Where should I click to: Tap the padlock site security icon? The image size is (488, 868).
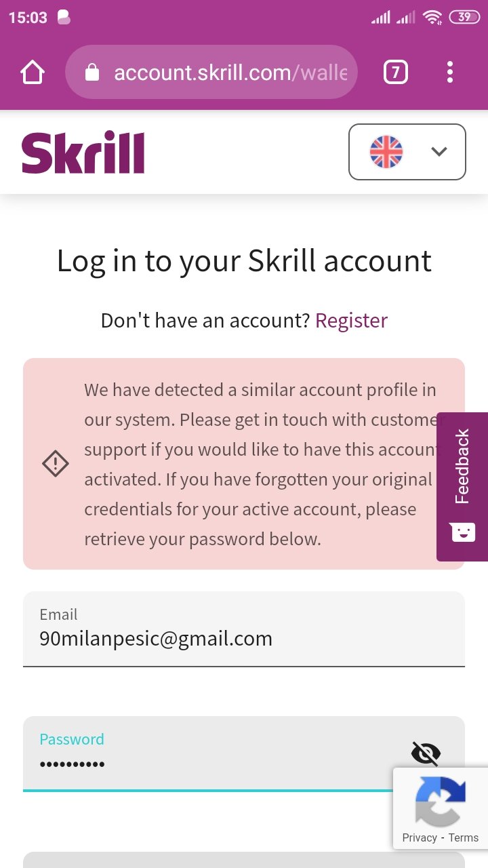(x=92, y=73)
